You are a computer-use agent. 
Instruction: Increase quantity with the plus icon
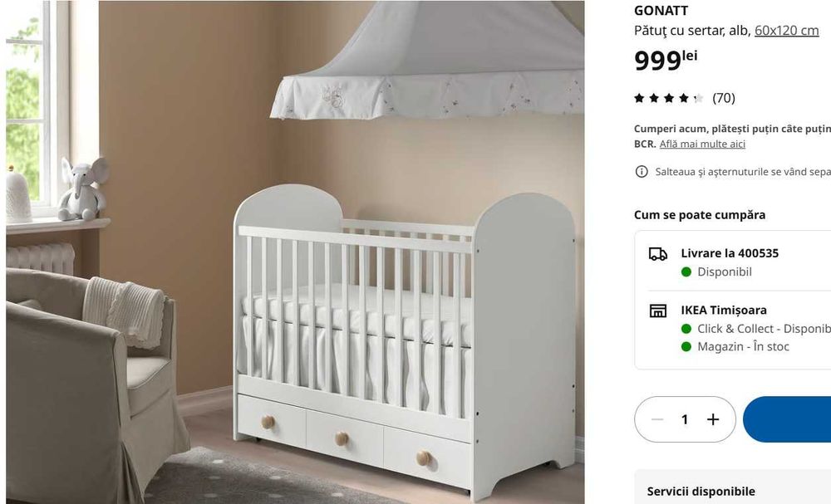pyautogui.click(x=713, y=419)
